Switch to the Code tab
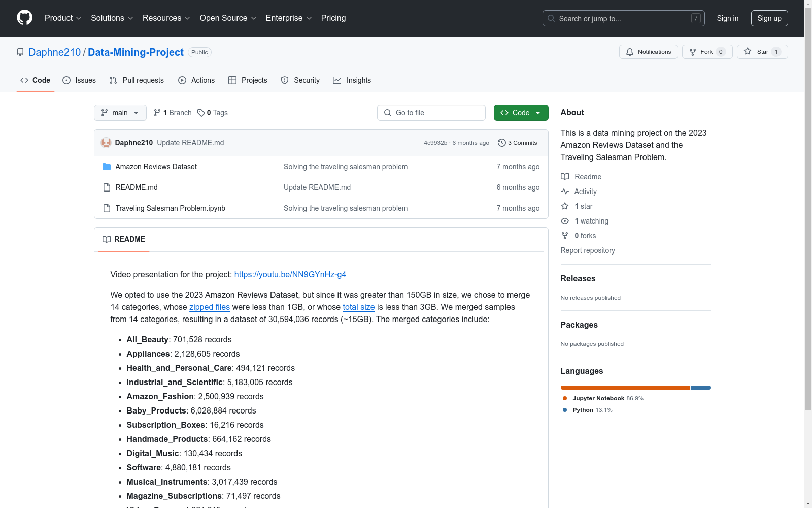The image size is (812, 508). click(36, 80)
